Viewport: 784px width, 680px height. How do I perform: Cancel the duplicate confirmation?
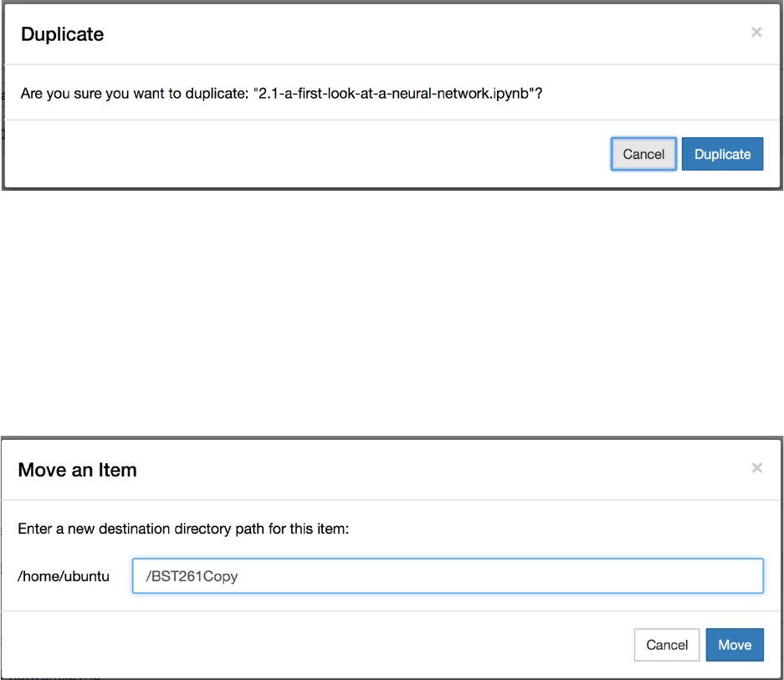(643, 154)
